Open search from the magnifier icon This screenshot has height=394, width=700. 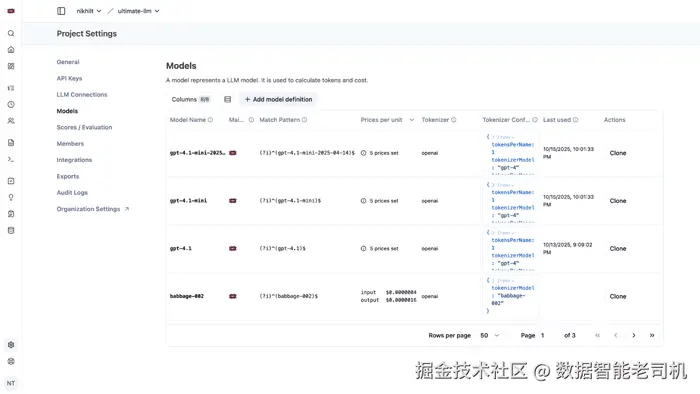[x=11, y=33]
